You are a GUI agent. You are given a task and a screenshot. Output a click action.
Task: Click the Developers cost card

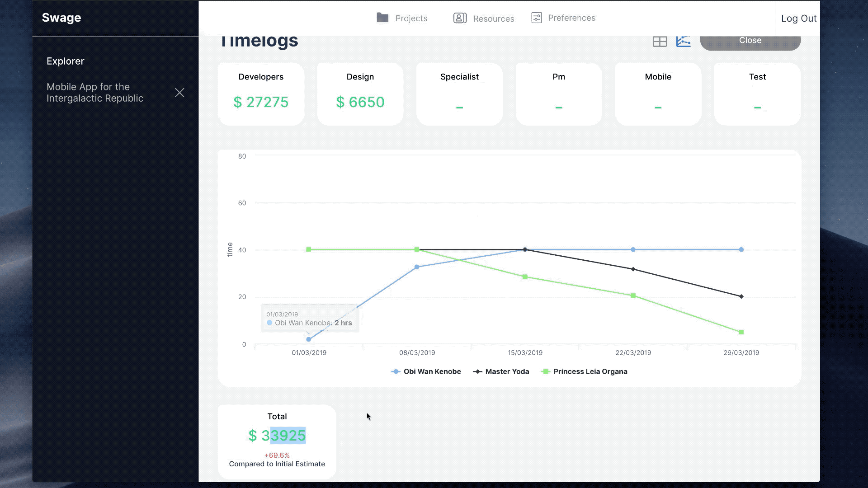(x=261, y=94)
